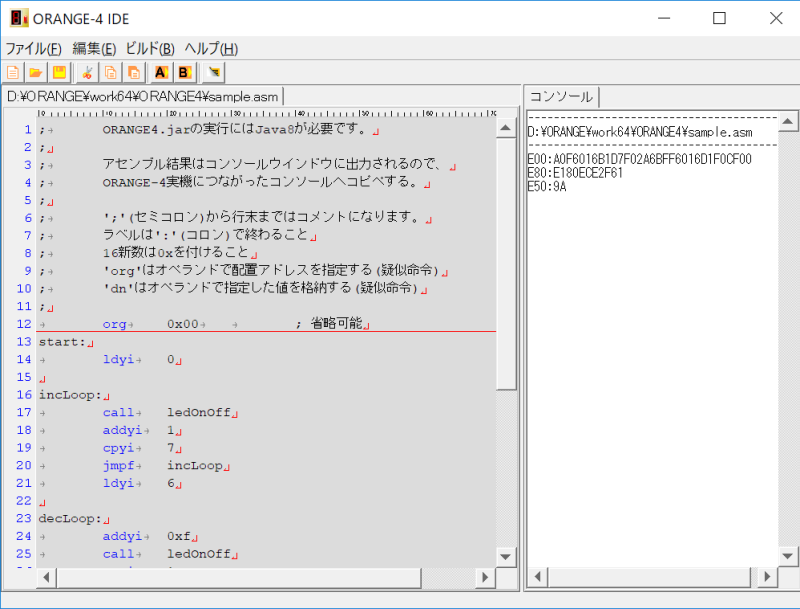Click the 'decLoop:' label on line 23

(x=70, y=519)
